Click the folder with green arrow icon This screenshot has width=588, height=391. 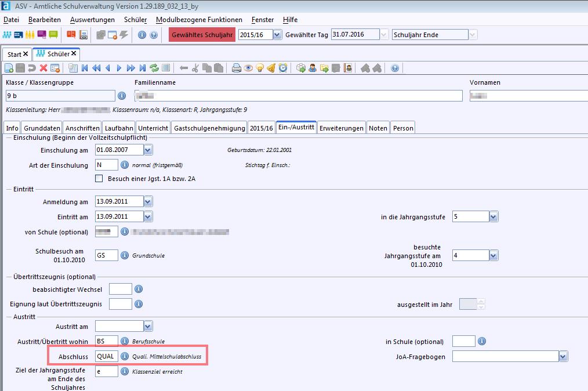324,68
